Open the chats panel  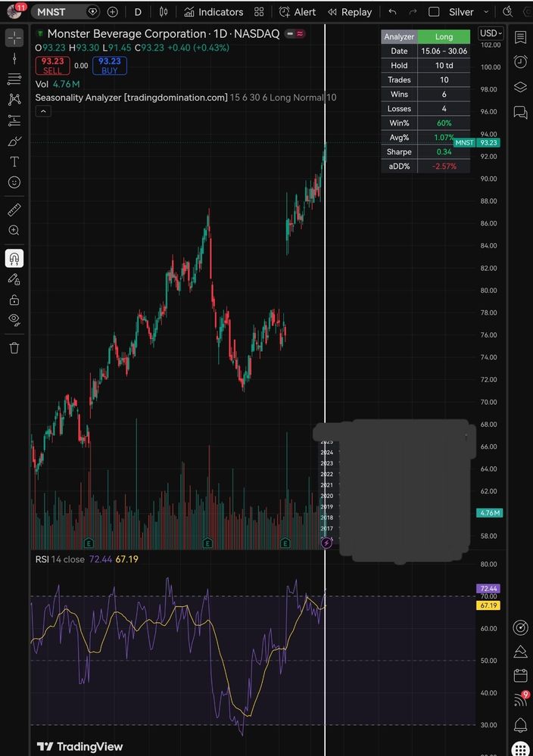point(520,112)
